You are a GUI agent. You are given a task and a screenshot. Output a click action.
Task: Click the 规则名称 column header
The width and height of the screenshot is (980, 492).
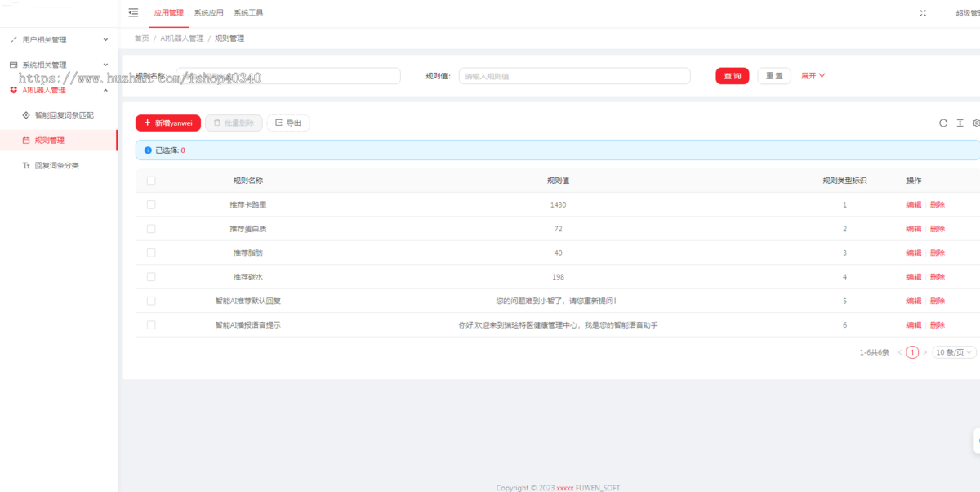pyautogui.click(x=247, y=181)
